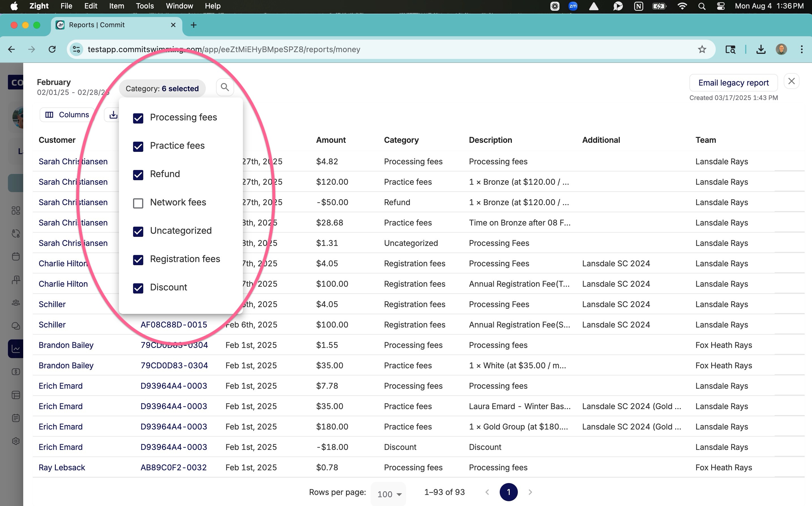Open invoice AB89C0F2-0032 link
Screen dimensions: 812x506
[174, 467]
